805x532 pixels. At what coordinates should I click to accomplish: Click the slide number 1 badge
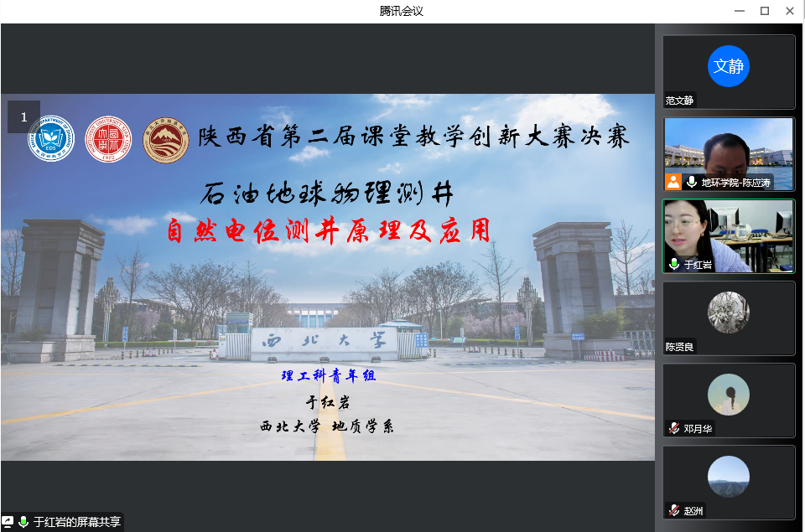[x=23, y=117]
